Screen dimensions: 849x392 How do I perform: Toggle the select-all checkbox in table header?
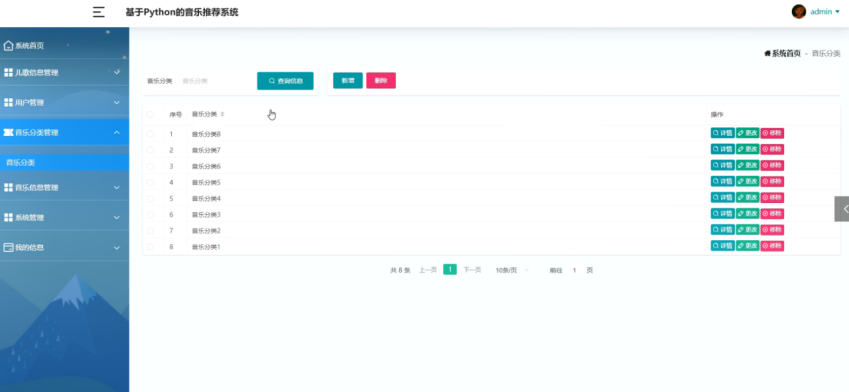[151, 114]
